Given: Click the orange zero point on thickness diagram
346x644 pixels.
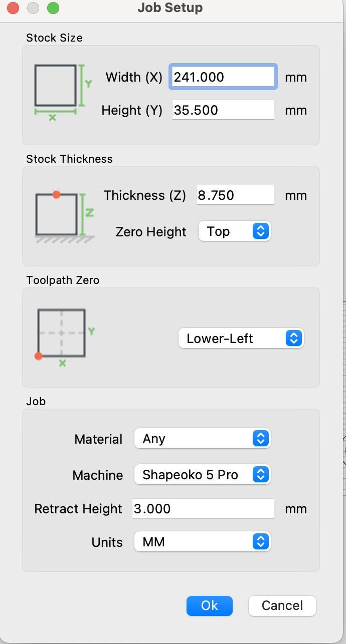Looking at the screenshot, I should (57, 194).
